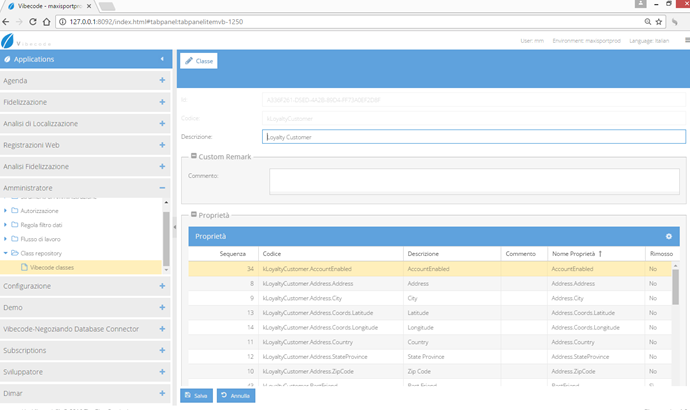Collapse the Amministratore section
Viewport: 690px width, 410px height.
click(x=162, y=187)
